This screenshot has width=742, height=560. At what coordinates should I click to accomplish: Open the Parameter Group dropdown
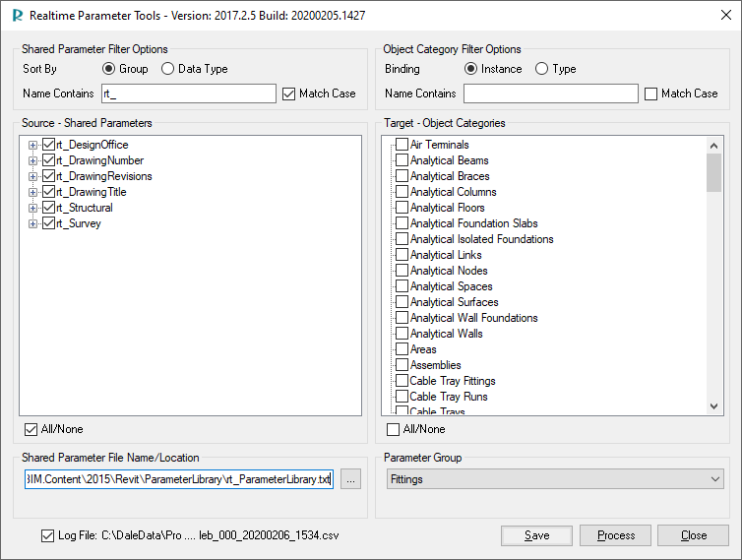[555, 479]
